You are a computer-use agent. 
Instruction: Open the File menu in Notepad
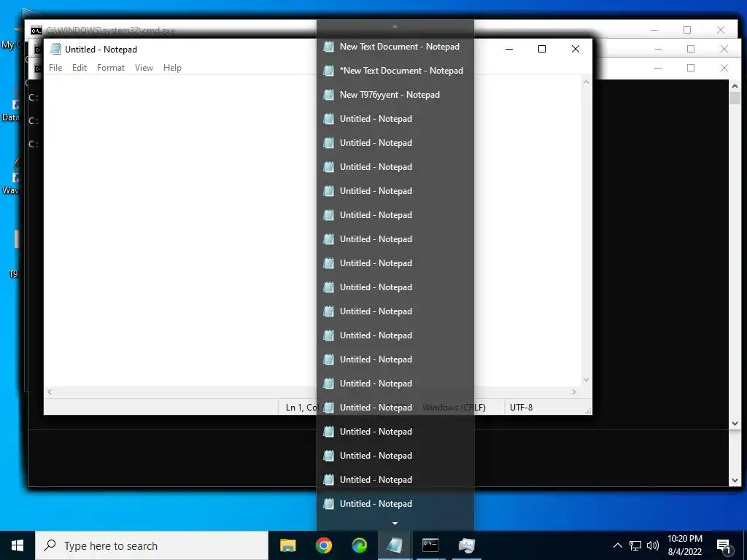[x=55, y=68]
